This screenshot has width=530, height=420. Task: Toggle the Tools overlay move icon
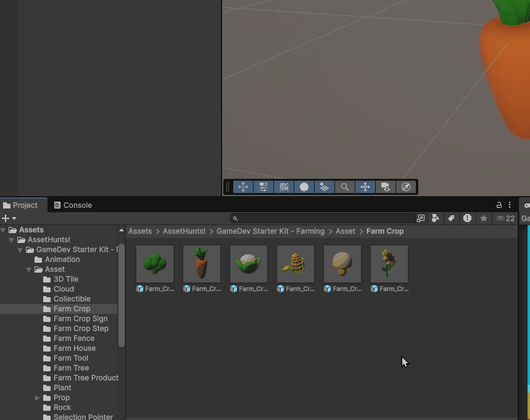[243, 187]
